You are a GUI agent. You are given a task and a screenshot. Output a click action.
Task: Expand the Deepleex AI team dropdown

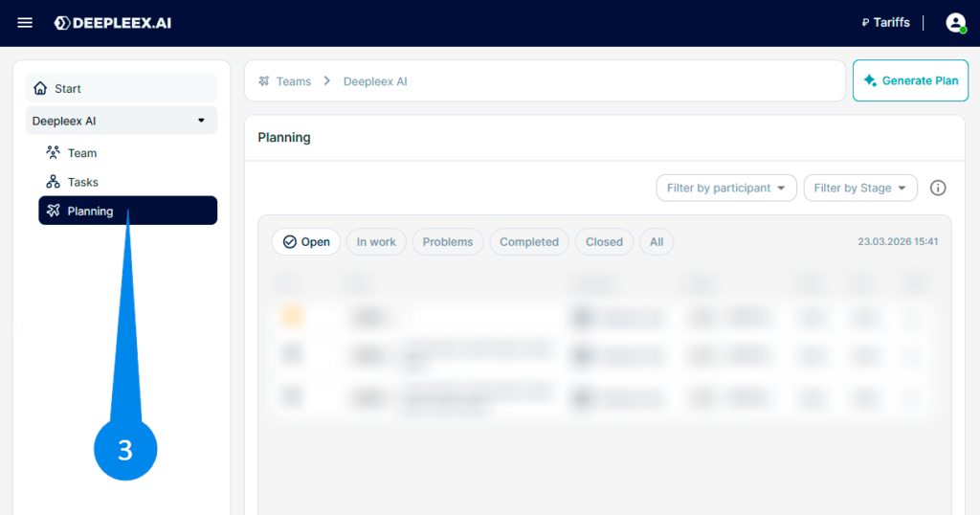pyautogui.click(x=122, y=121)
